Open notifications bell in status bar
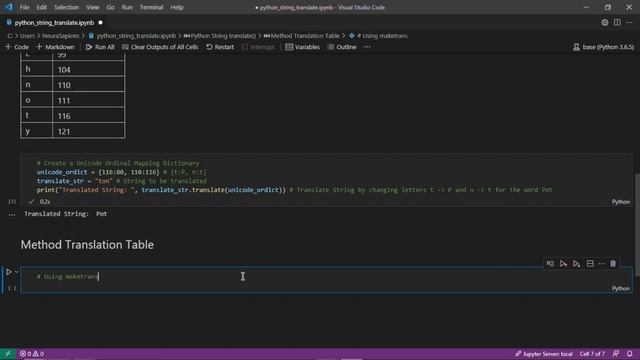 [x=630, y=354]
